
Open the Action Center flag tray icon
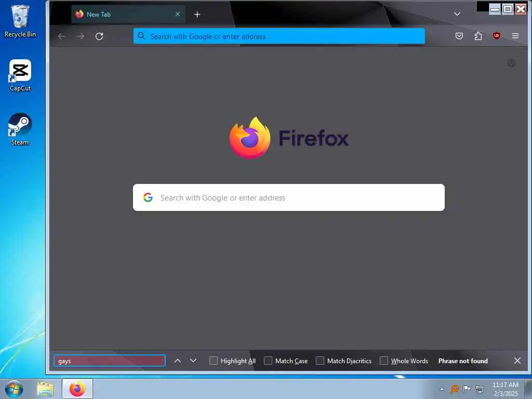point(467,389)
